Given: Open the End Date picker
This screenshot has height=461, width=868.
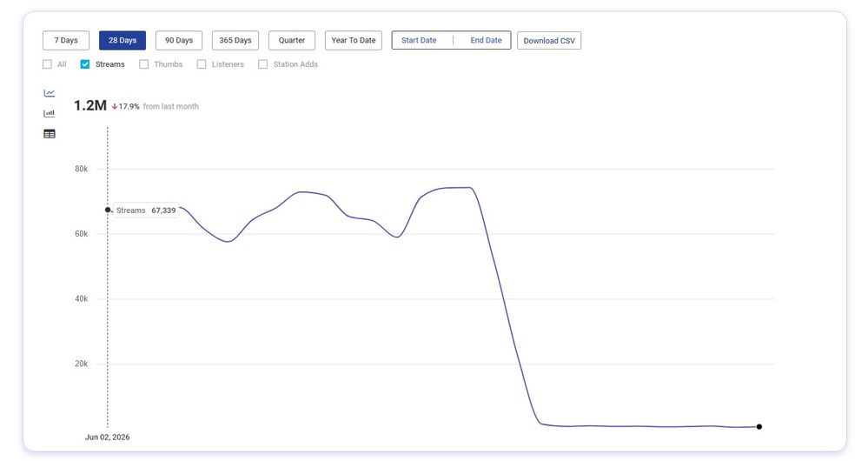Looking at the screenshot, I should coord(486,41).
